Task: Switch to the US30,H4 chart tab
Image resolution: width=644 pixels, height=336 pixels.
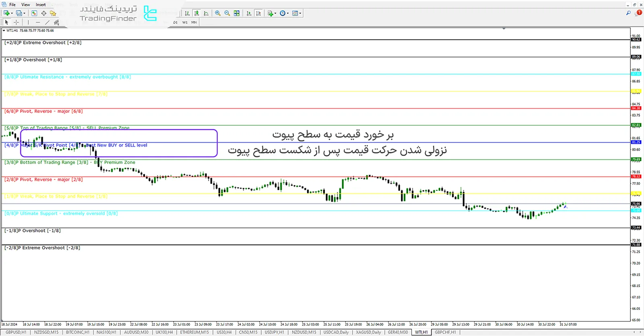Action: (224, 332)
